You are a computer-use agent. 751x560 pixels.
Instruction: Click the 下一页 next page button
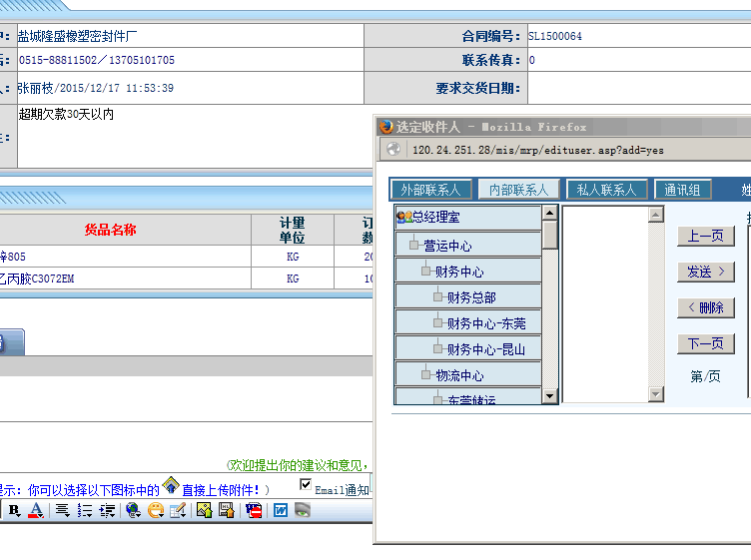(x=705, y=343)
